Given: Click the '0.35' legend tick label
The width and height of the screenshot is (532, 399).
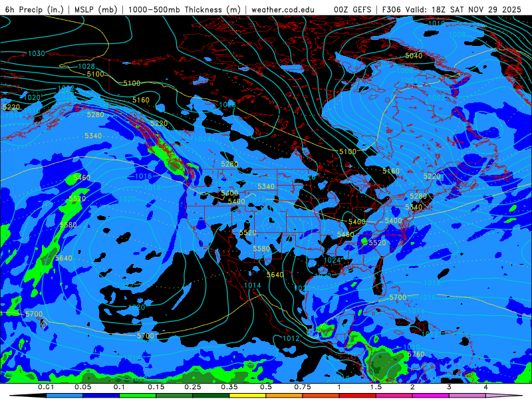Looking at the screenshot, I should coord(229,387).
